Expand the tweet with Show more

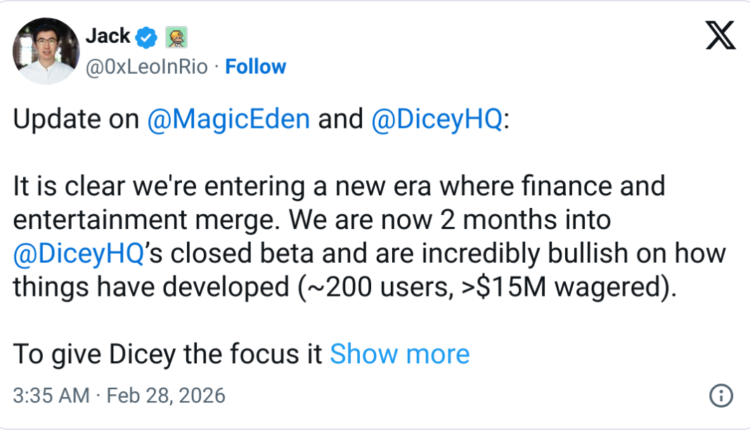coord(399,353)
